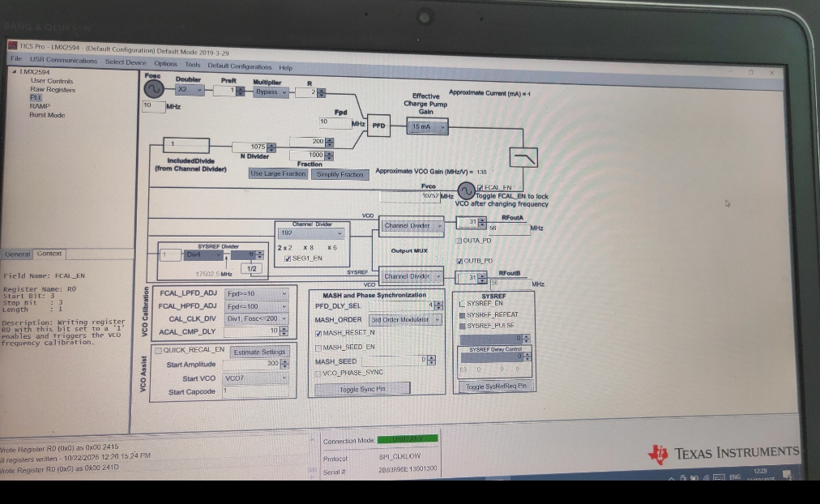Open the CAL_CLK_DIV dropdown
Screen dimensions: 820x504
pos(257,318)
